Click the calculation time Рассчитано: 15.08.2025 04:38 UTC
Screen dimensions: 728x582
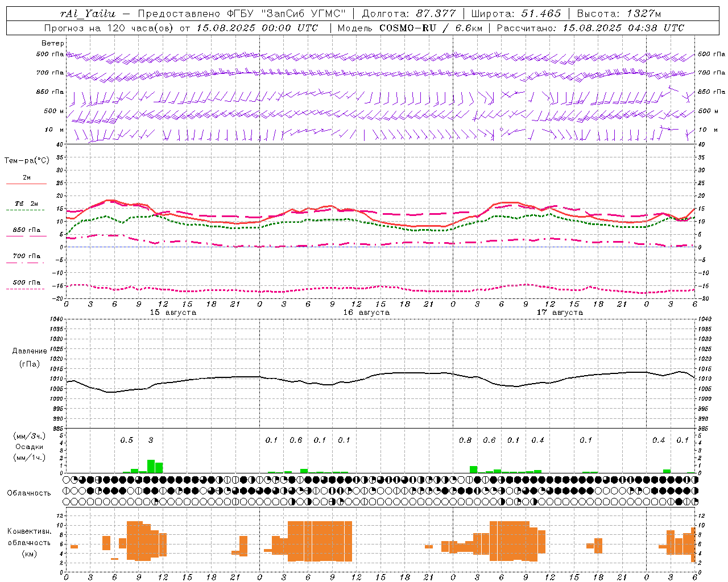(x=590, y=28)
